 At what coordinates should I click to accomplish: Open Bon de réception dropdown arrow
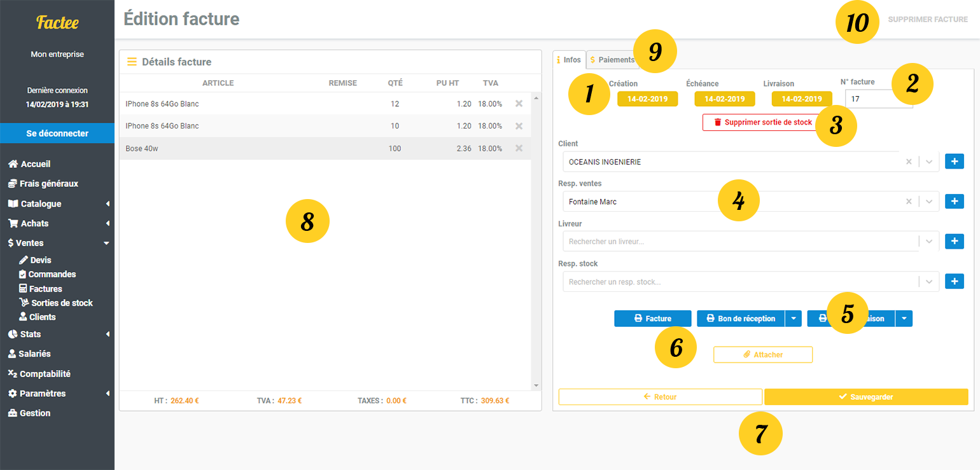click(793, 319)
